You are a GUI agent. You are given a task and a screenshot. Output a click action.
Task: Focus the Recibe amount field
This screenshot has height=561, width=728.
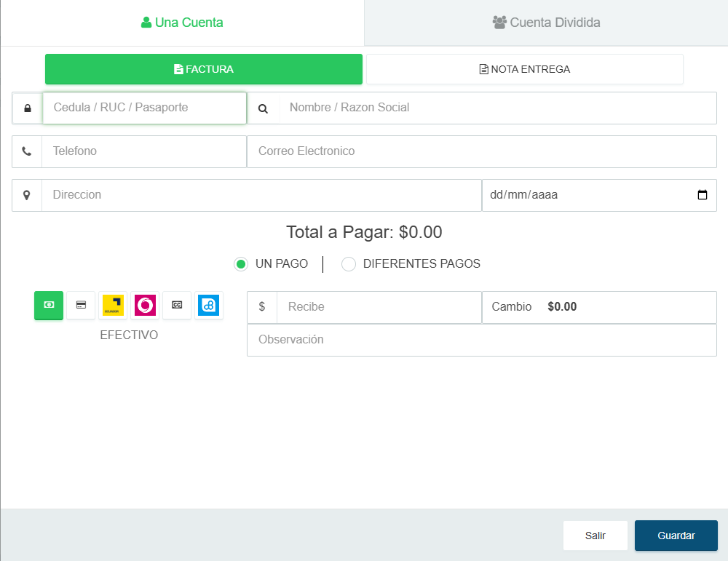(379, 307)
